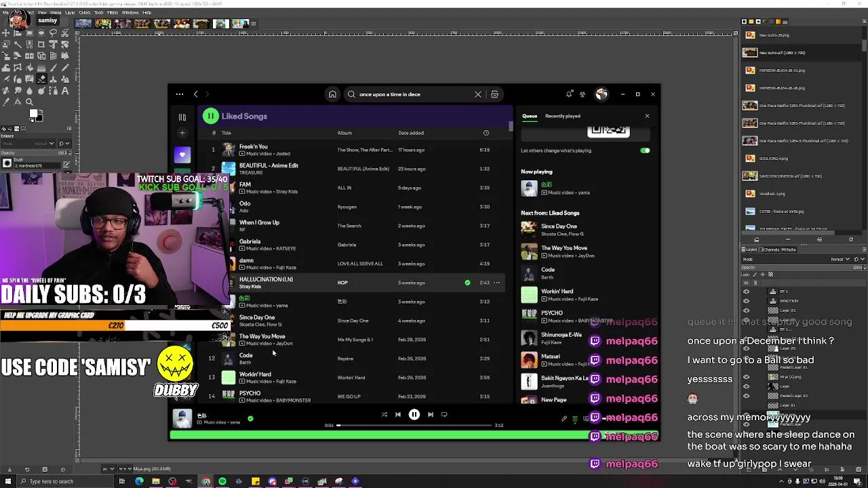Click the Windows Start button

(x=8, y=481)
